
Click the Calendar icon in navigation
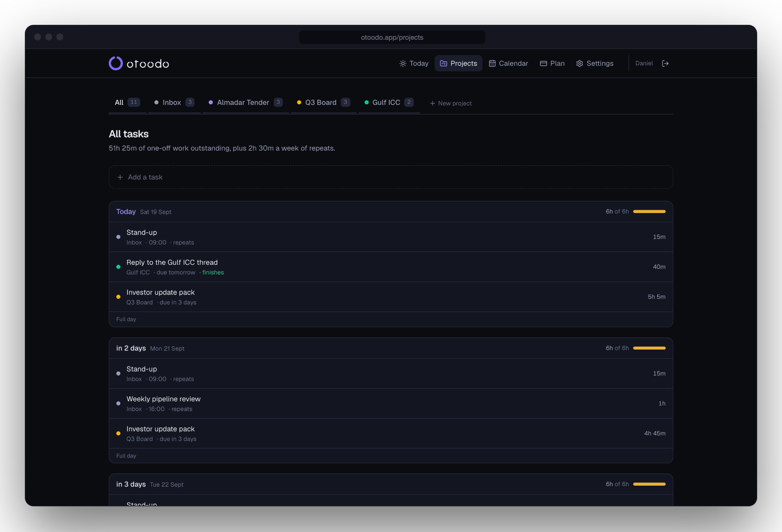coord(492,63)
